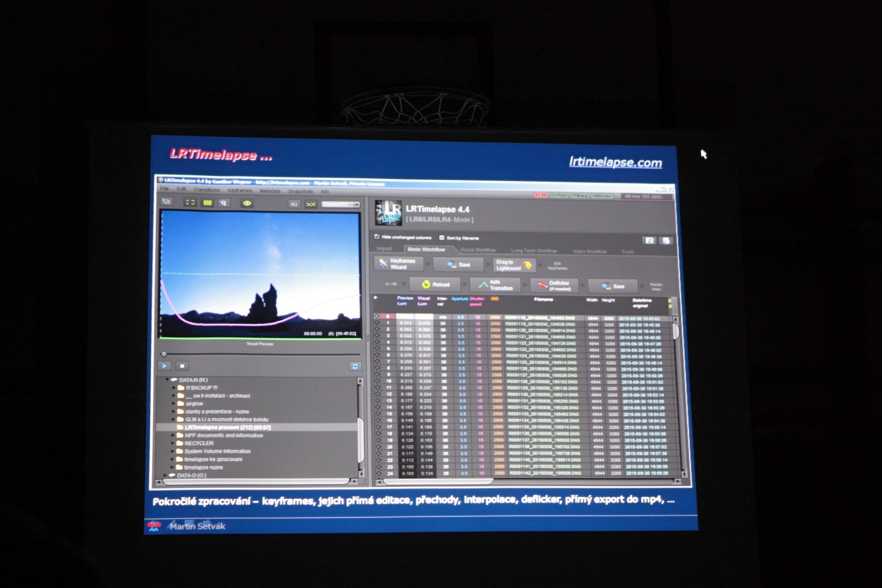The image size is (882, 588).
Task: Select the Basic Workflow tab
Action: [426, 249]
